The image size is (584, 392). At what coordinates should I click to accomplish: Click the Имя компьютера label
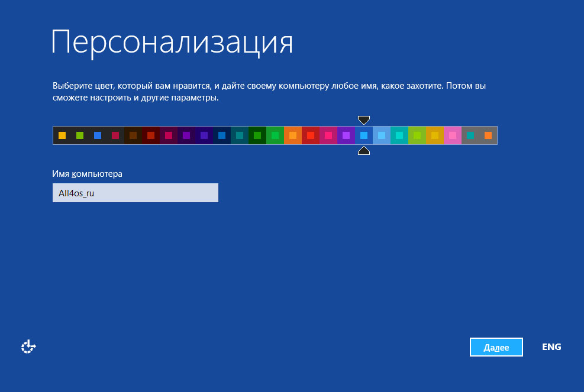pos(87,174)
